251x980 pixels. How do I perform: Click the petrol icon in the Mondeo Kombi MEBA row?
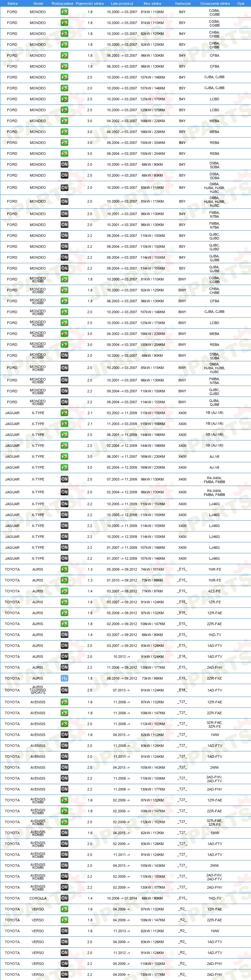click(65, 334)
